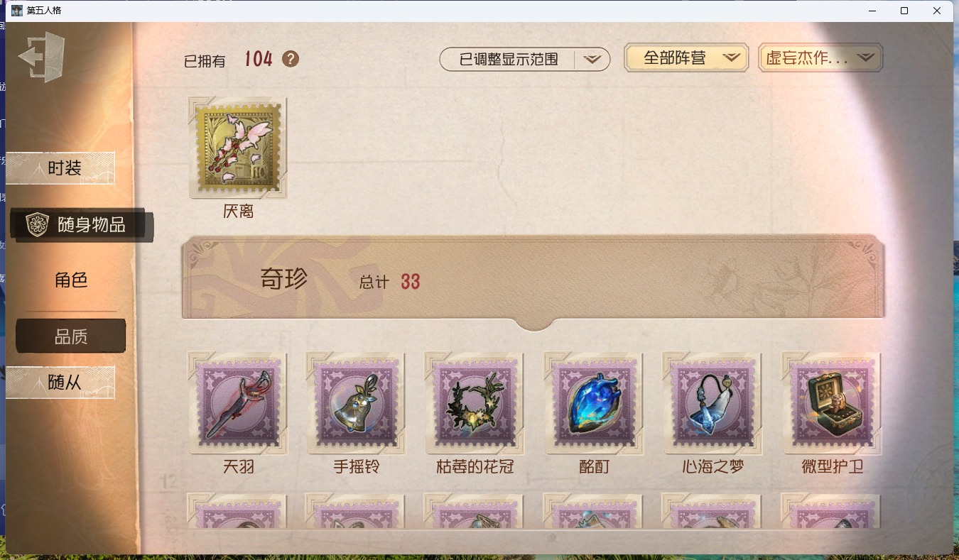Expand the 虚妄杰作 filter dropdown

click(820, 58)
